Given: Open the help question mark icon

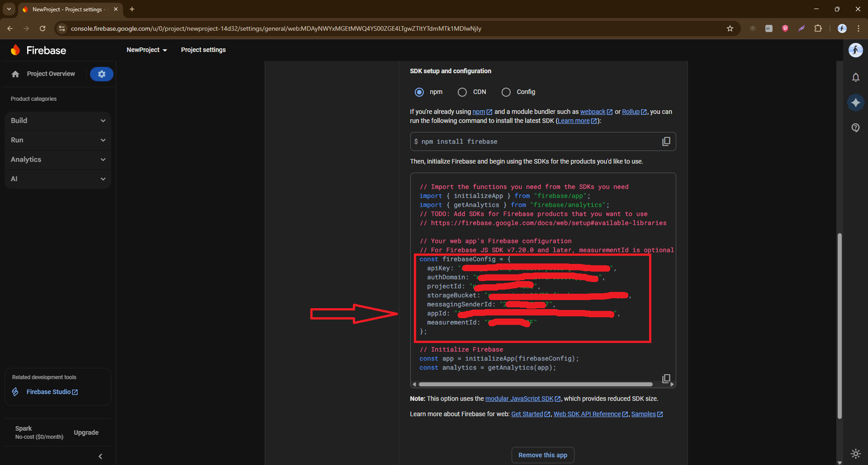Looking at the screenshot, I should click(x=855, y=127).
